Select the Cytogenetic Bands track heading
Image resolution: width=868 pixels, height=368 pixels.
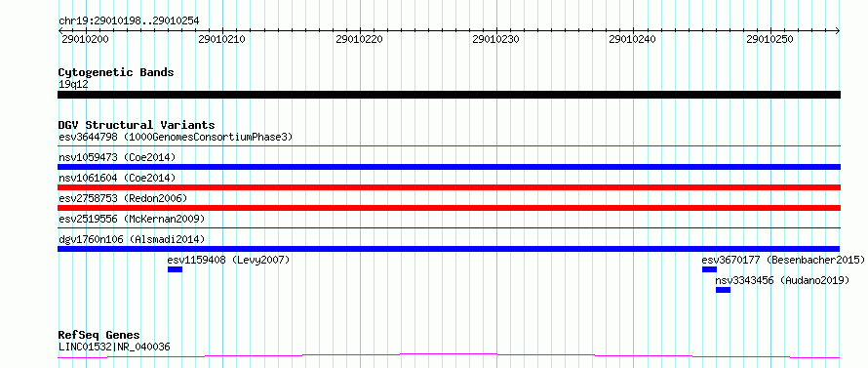[x=116, y=72]
